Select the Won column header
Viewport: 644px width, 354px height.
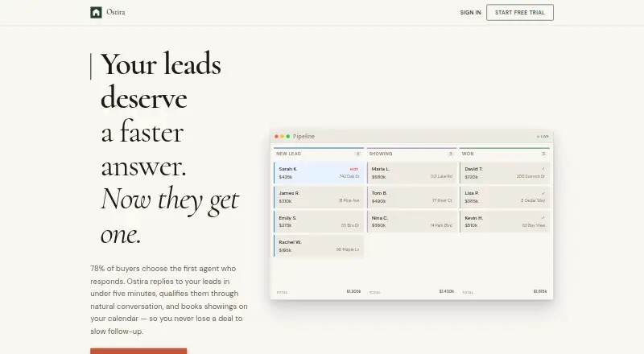point(468,154)
